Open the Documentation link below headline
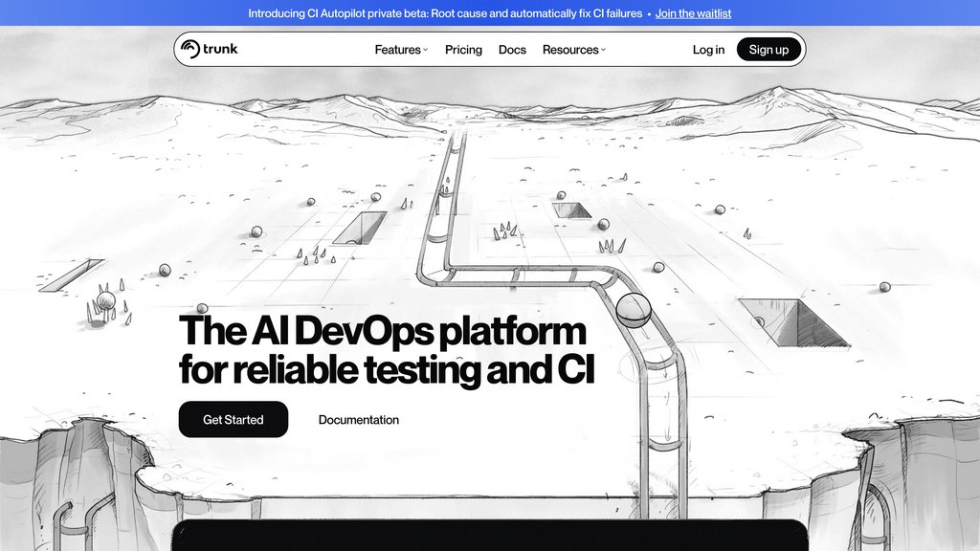The width and height of the screenshot is (980, 551). (x=359, y=420)
